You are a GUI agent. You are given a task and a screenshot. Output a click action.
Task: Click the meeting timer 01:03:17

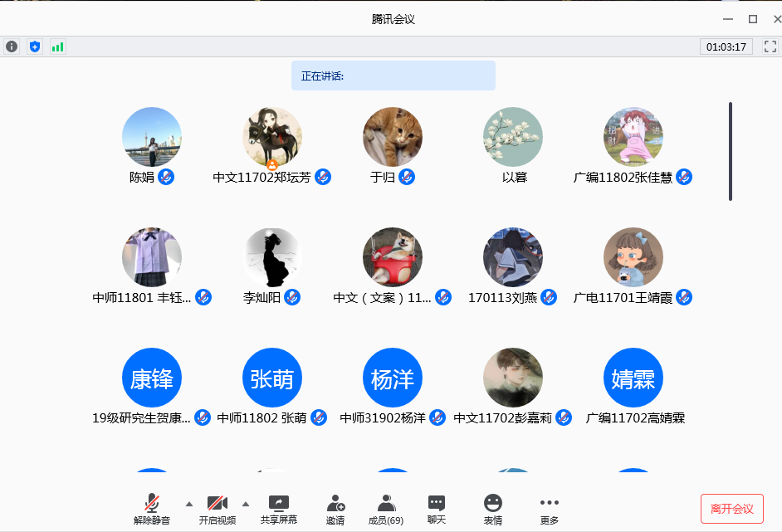[x=726, y=47]
